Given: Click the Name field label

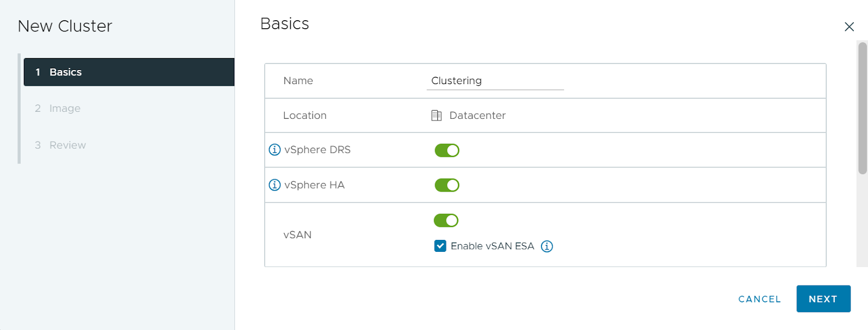Looking at the screenshot, I should [x=298, y=81].
